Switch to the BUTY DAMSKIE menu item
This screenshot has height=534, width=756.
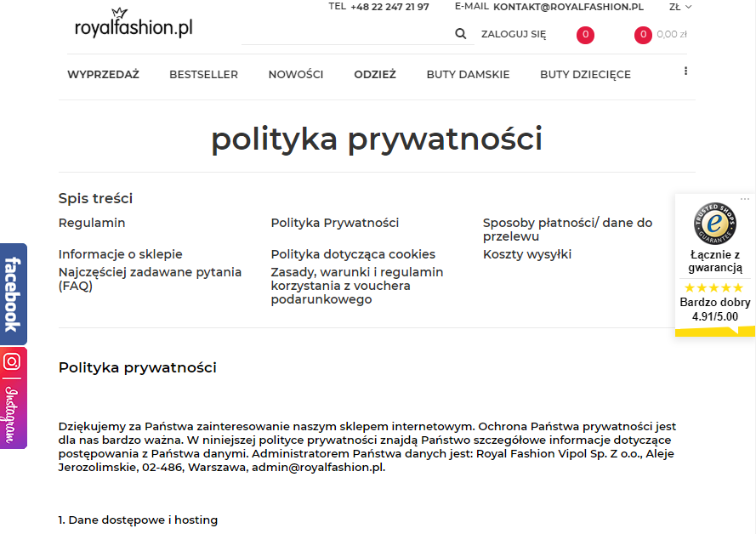click(x=468, y=74)
